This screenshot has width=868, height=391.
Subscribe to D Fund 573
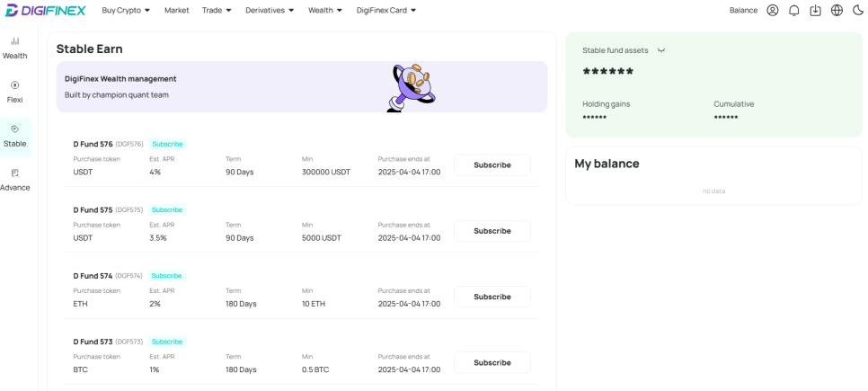[492, 363]
